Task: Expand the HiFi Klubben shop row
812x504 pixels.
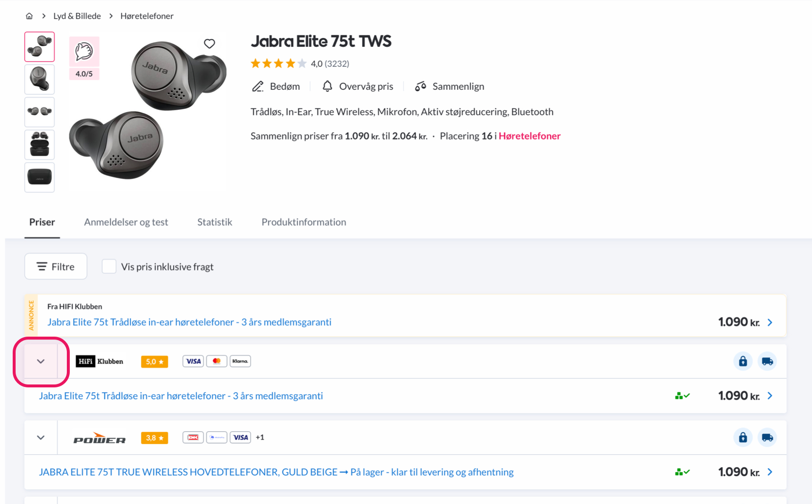Action: click(41, 362)
